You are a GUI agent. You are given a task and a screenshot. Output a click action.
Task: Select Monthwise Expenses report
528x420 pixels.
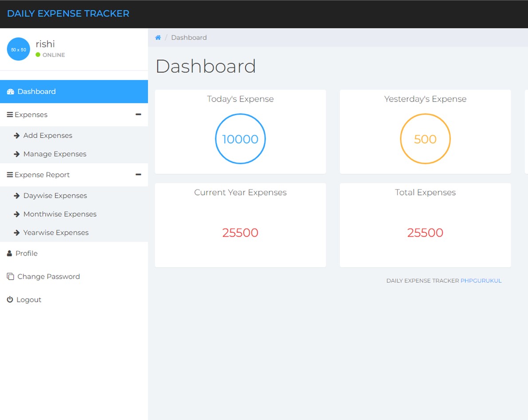[60, 214]
